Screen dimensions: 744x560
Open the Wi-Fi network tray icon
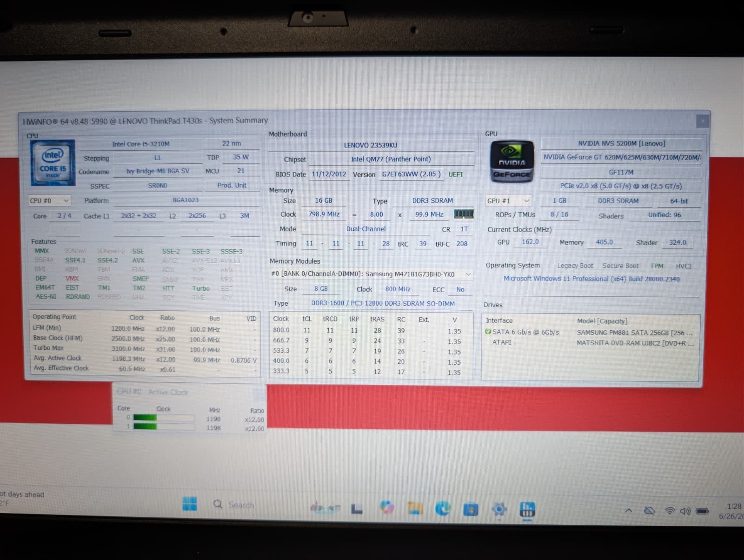coord(670,511)
